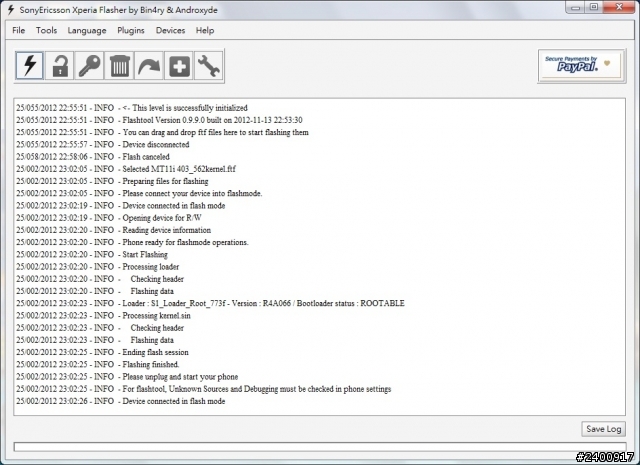Image resolution: width=640 pixels, height=465 pixels.
Task: Minimize the Flasher window
Action: [x=576, y=8]
